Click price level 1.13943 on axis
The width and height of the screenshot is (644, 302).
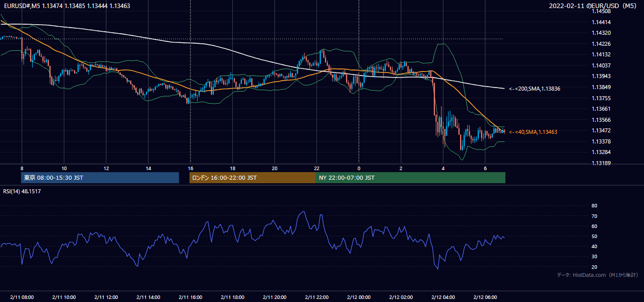pyautogui.click(x=601, y=76)
